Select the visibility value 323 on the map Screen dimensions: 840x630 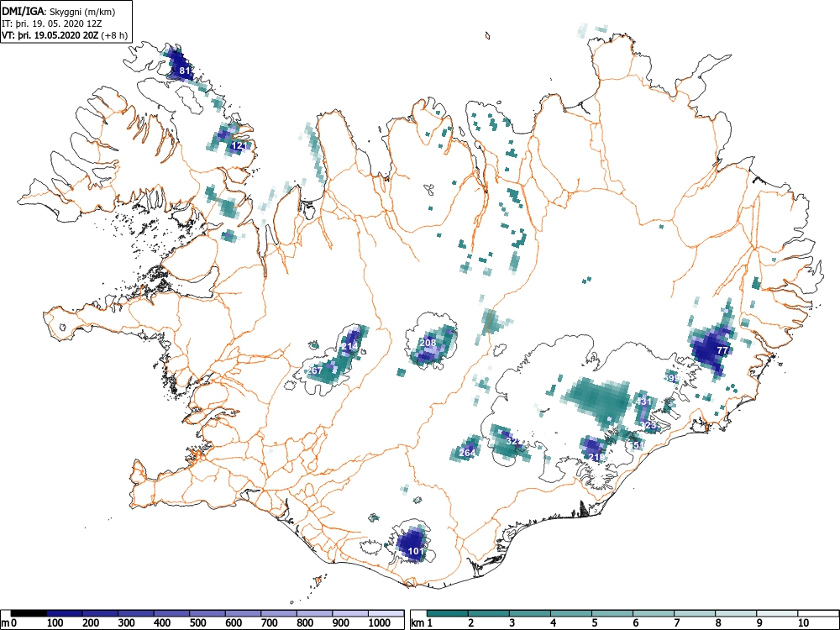pos(648,425)
